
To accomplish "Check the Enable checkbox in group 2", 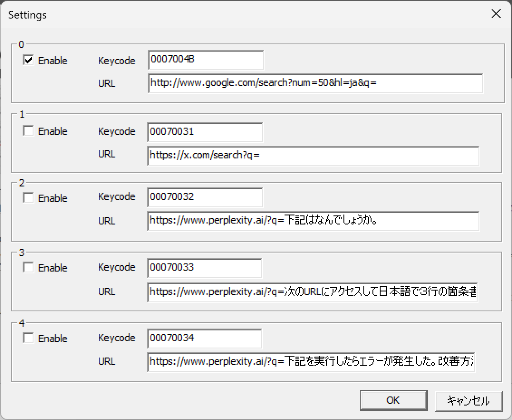I will click(x=29, y=198).
